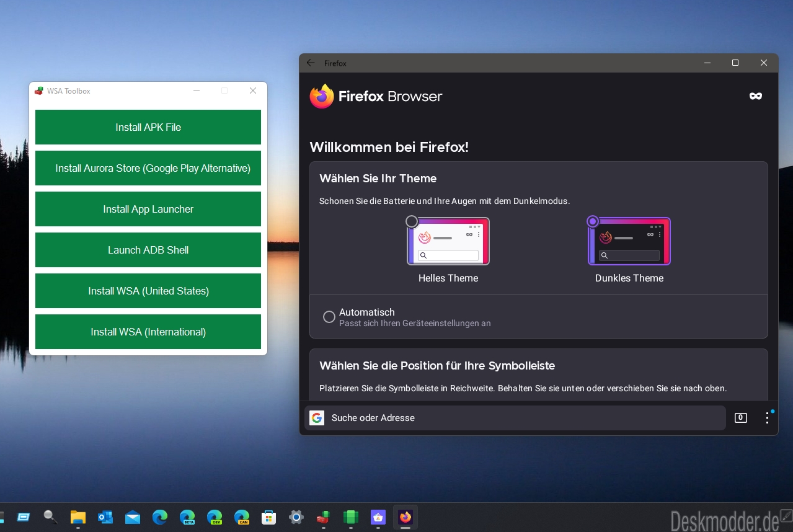The image size is (793, 532).
Task: Minimize the Firefox window
Action: pyautogui.click(x=707, y=63)
